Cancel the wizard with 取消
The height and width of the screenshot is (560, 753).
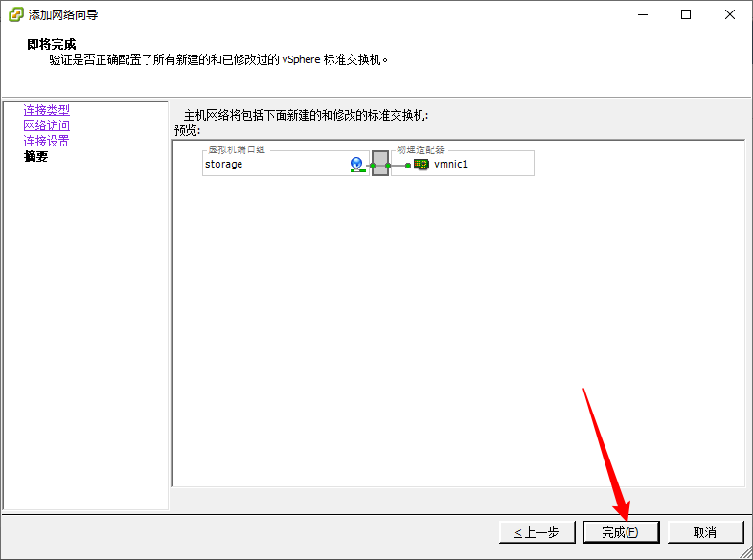[705, 532]
